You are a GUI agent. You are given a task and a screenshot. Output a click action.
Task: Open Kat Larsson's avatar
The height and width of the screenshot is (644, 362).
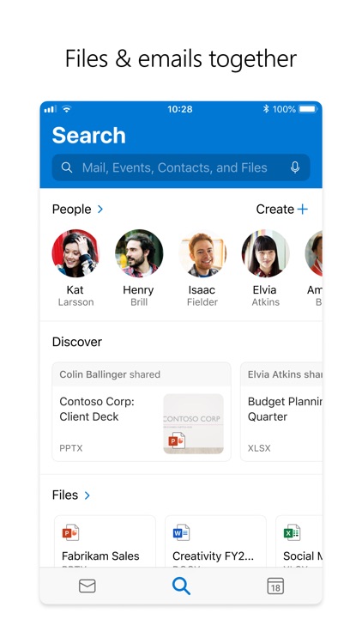coord(75,253)
